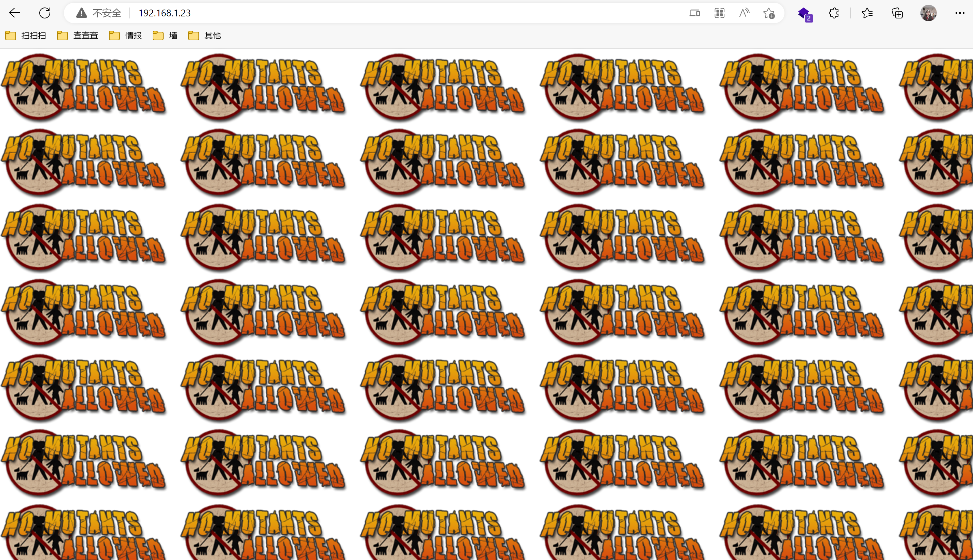The height and width of the screenshot is (560, 973).
Task: Open the Favorites list
Action: (867, 13)
